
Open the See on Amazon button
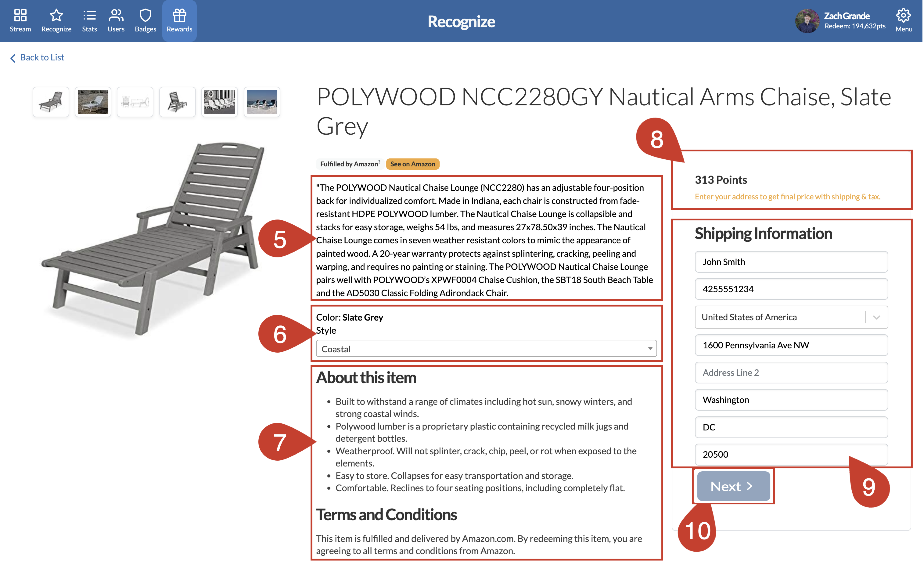pos(413,164)
